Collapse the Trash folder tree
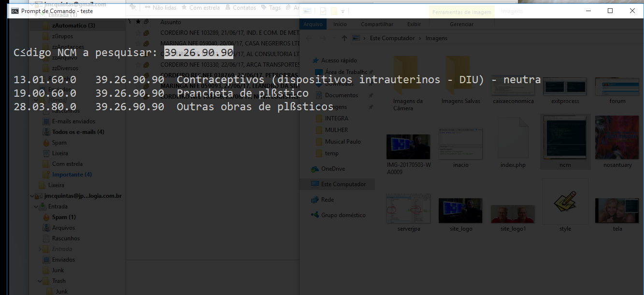Image resolution: width=644 pixels, height=295 pixels. coord(40,281)
